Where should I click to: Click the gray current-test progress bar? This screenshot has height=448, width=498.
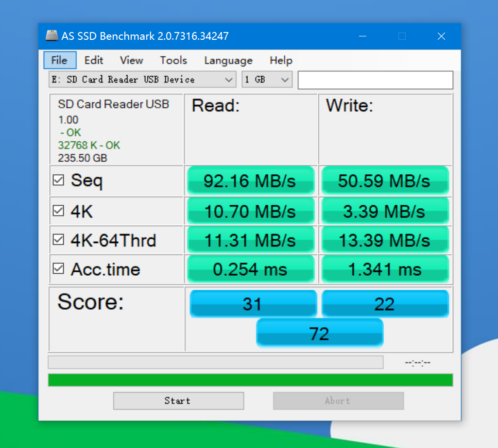pyautogui.click(x=216, y=362)
